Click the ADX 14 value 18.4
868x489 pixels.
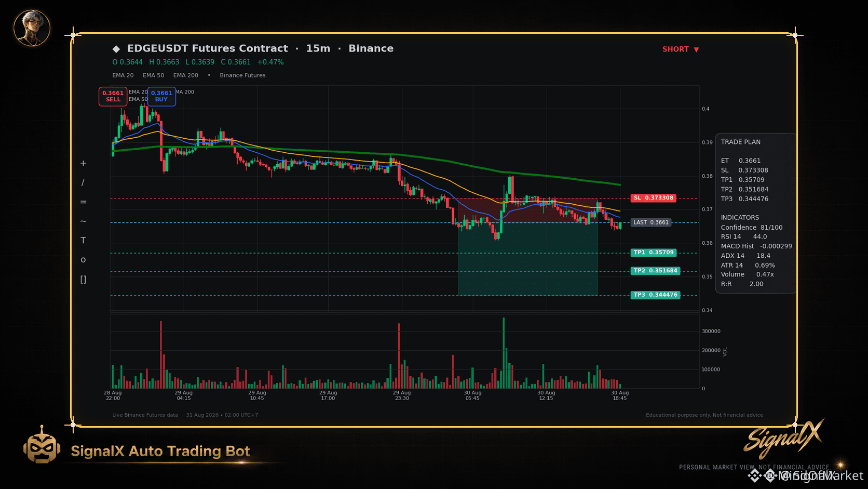tap(763, 256)
